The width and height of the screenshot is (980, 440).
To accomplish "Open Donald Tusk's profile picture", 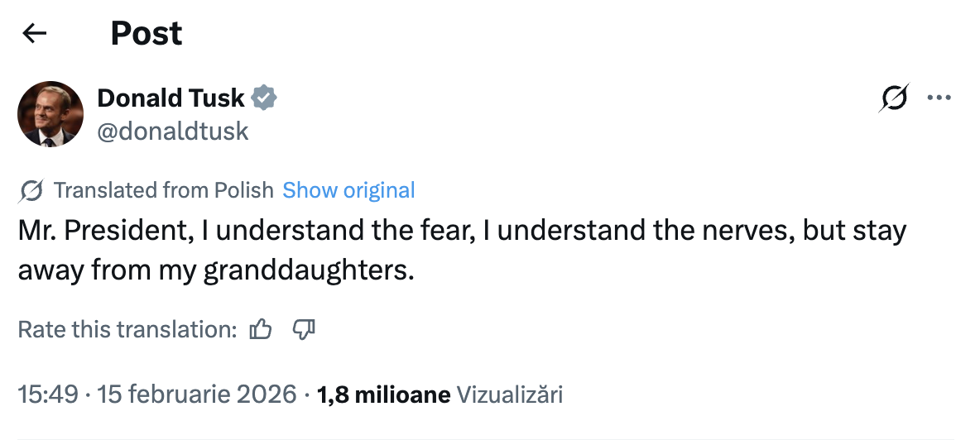I will point(50,114).
